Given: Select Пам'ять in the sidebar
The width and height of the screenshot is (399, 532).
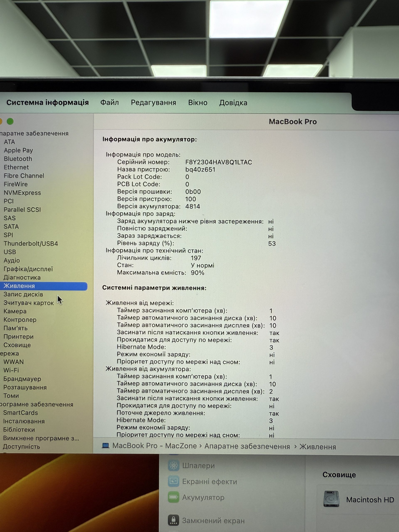Looking at the screenshot, I should [x=15, y=328].
